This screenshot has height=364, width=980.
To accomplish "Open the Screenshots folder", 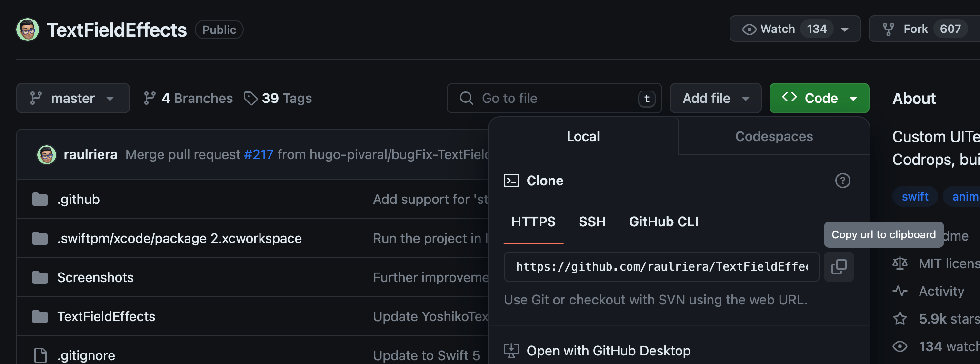I will [95, 277].
